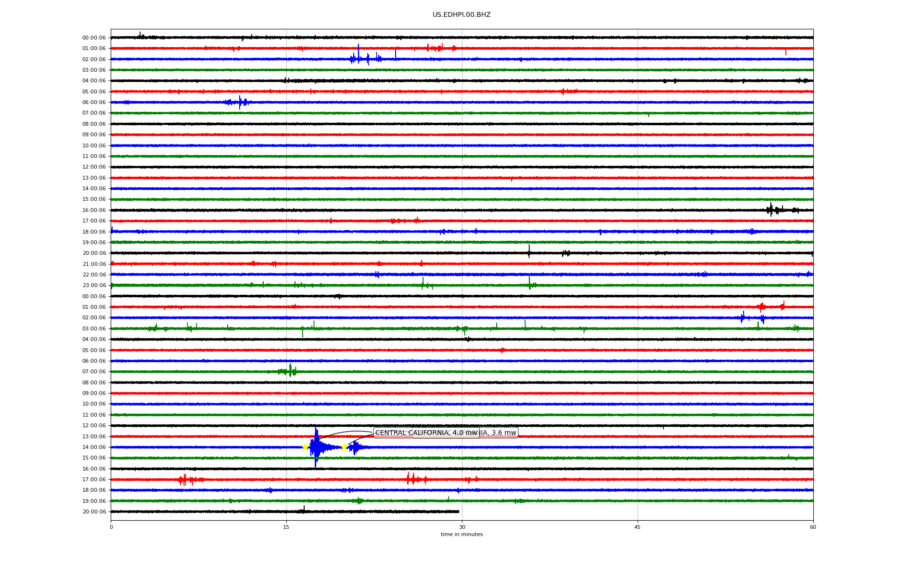Click the 16:00:06 label in upper half
The image size is (924, 578).
[x=94, y=210]
